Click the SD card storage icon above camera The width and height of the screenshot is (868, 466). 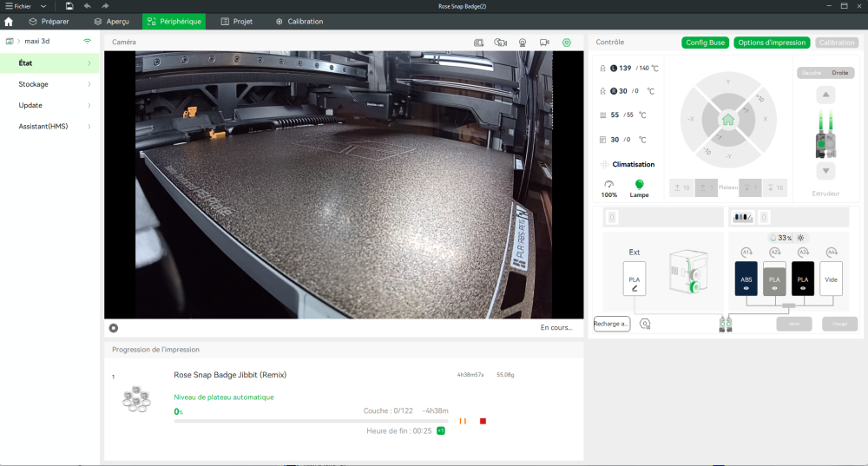478,42
